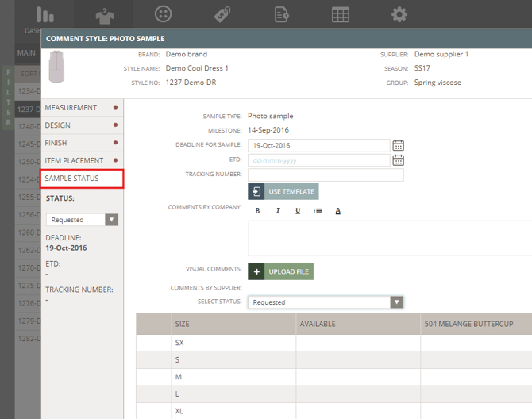Toggle bold formatting in comments editor
This screenshot has height=419, width=532.
click(258, 211)
